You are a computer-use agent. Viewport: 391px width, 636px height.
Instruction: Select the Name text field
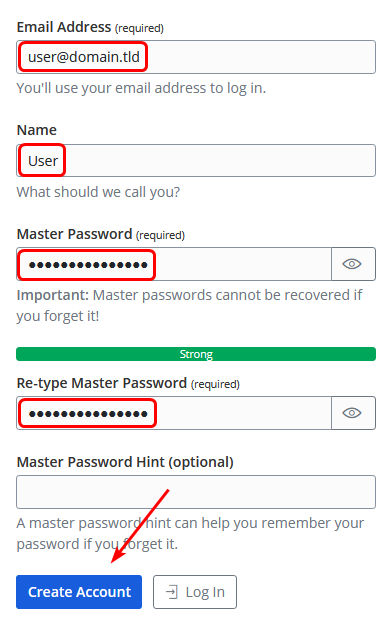coord(196,161)
